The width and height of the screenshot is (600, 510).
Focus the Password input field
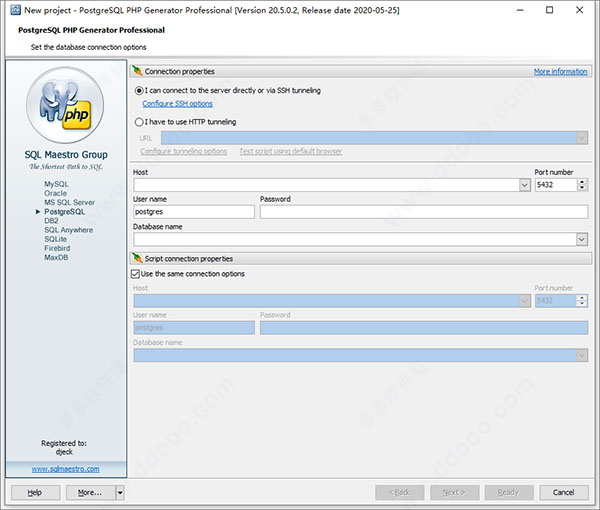pos(424,212)
